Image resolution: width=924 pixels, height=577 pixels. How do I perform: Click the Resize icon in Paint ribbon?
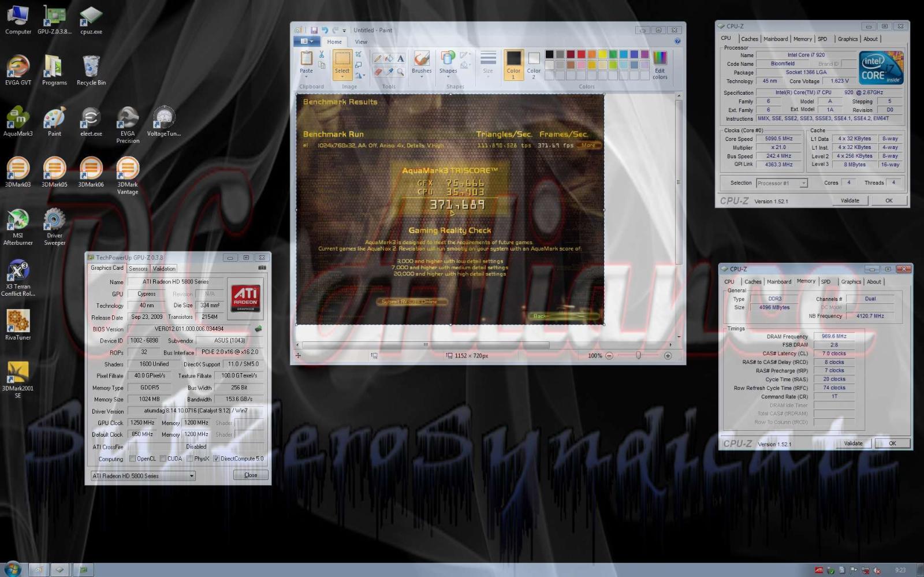click(359, 65)
